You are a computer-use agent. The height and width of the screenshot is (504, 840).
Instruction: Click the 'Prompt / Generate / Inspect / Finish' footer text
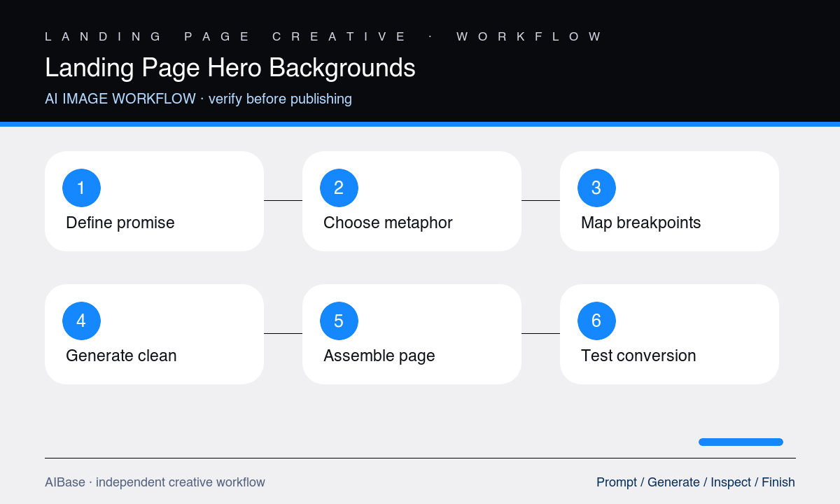696,482
